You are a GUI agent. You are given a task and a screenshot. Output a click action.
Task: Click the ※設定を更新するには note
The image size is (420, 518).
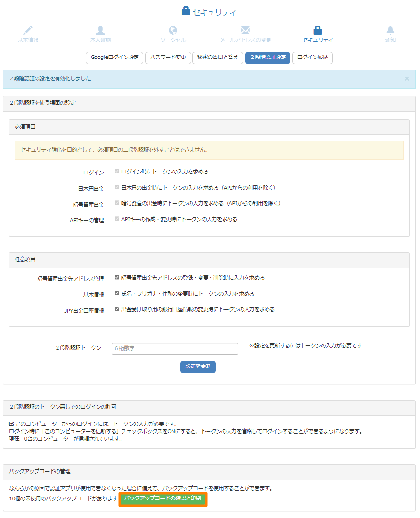[x=305, y=345]
